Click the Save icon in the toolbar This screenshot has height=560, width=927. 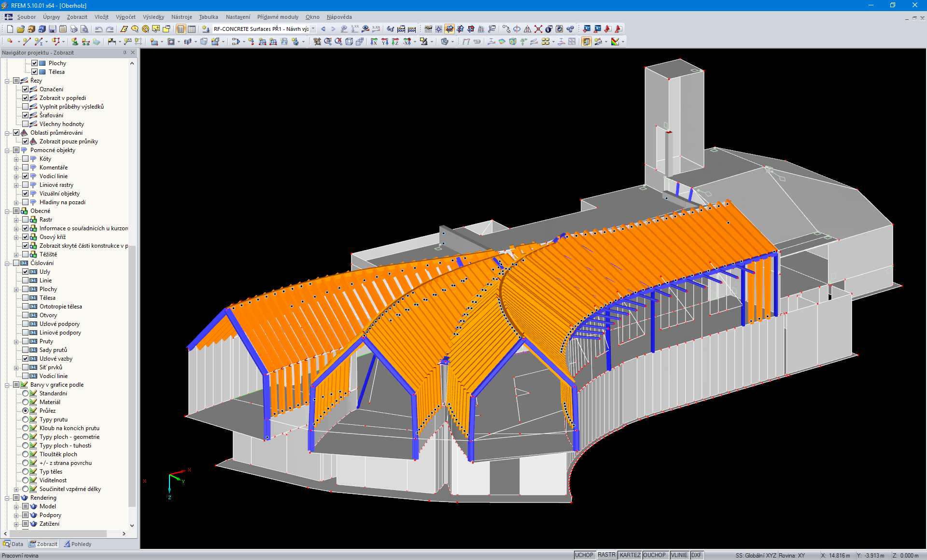(x=52, y=29)
